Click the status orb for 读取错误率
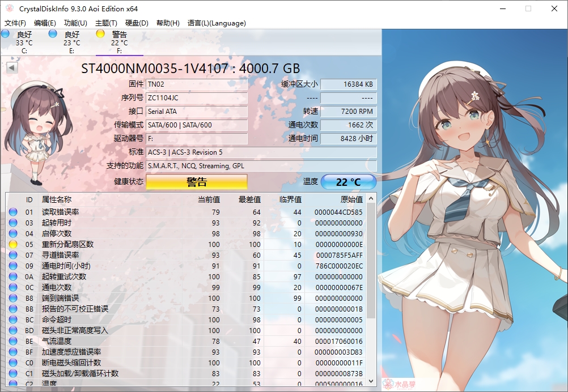 [x=13, y=212]
